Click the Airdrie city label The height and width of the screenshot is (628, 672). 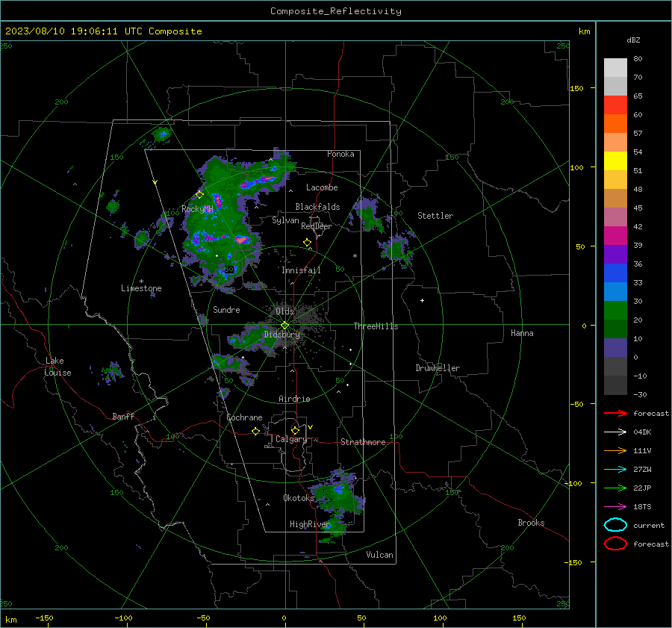tap(294, 399)
